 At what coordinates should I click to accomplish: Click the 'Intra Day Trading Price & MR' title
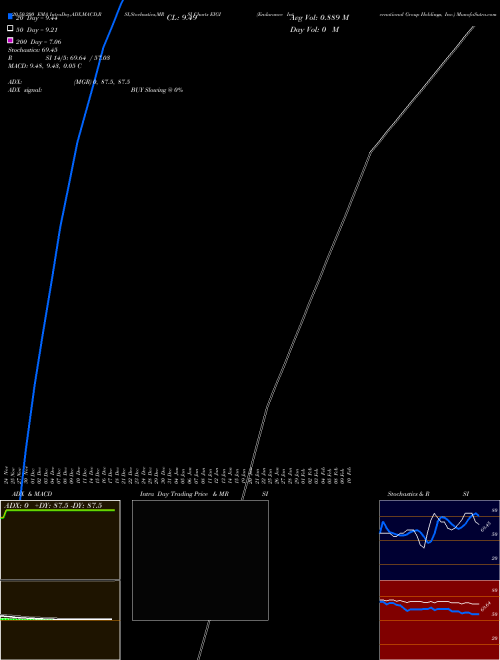click(x=184, y=494)
